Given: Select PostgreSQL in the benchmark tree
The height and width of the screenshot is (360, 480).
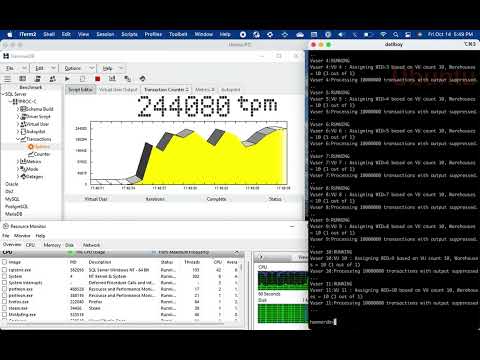Looking at the screenshot, I should point(16,207).
